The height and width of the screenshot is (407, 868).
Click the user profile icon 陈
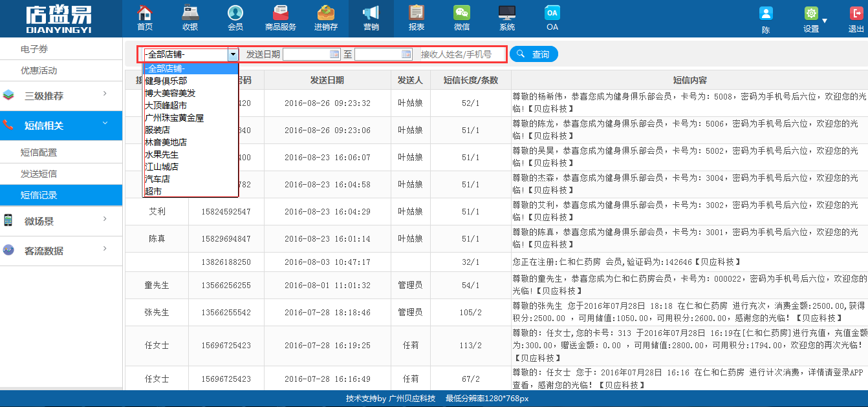[766, 14]
